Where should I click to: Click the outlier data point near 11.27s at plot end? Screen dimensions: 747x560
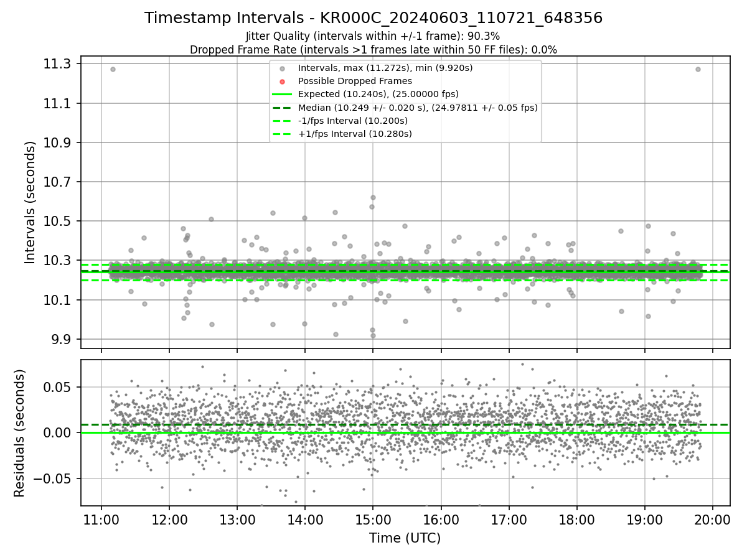pyautogui.click(x=698, y=69)
